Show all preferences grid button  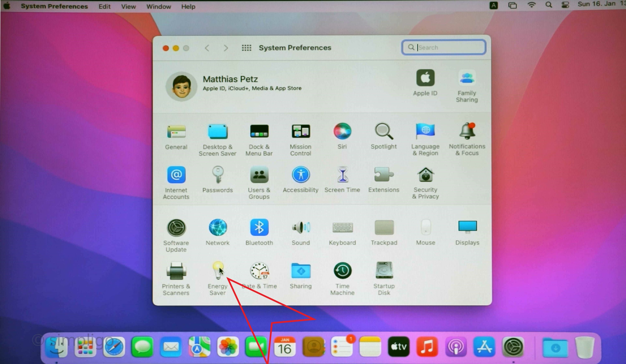click(246, 48)
